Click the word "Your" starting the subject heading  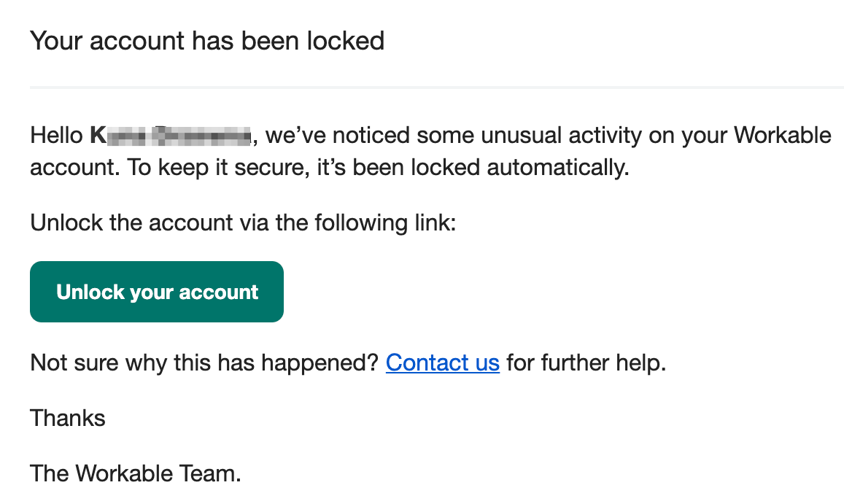[54, 41]
